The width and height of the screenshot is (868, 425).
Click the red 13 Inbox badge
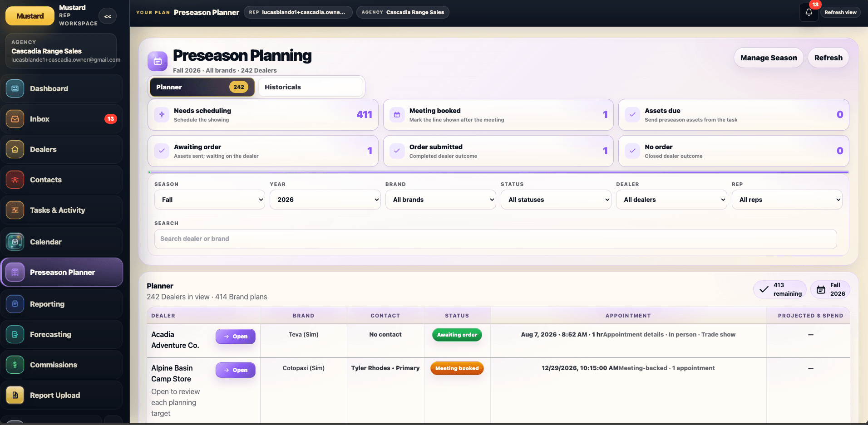(111, 119)
